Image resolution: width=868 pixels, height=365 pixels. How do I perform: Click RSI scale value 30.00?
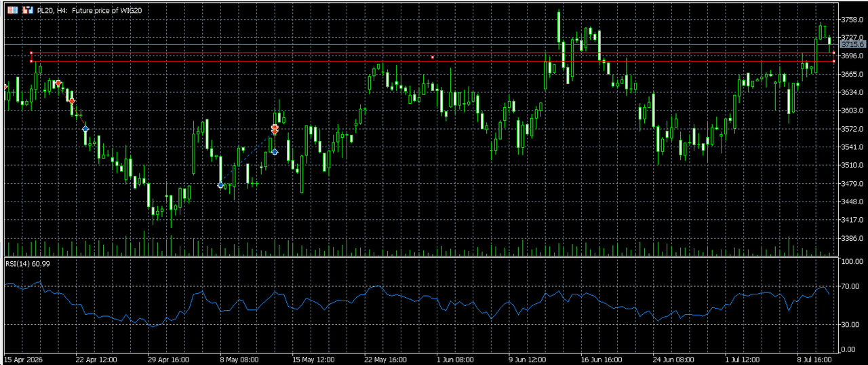point(852,324)
